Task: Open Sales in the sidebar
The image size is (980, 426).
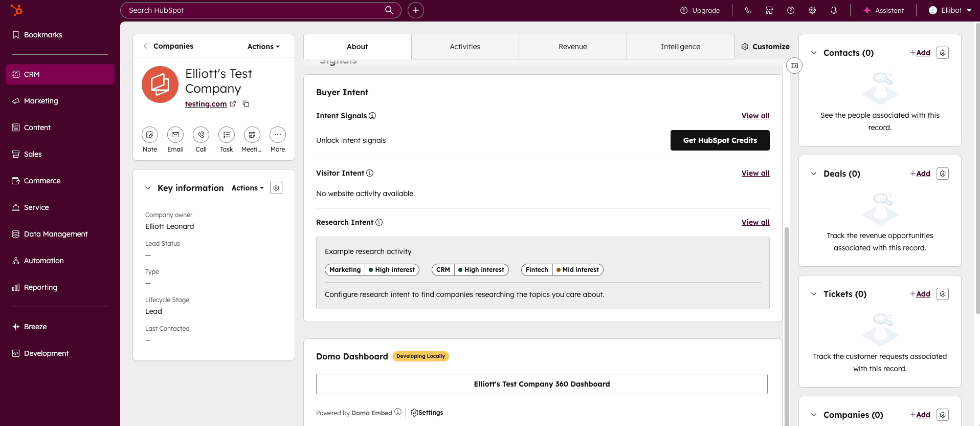Action: point(60,154)
